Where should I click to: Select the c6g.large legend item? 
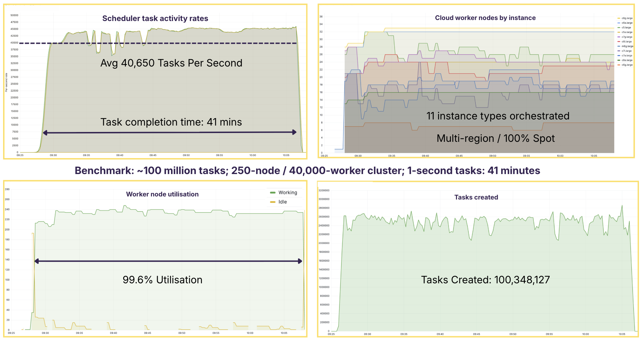pyautogui.click(x=627, y=65)
